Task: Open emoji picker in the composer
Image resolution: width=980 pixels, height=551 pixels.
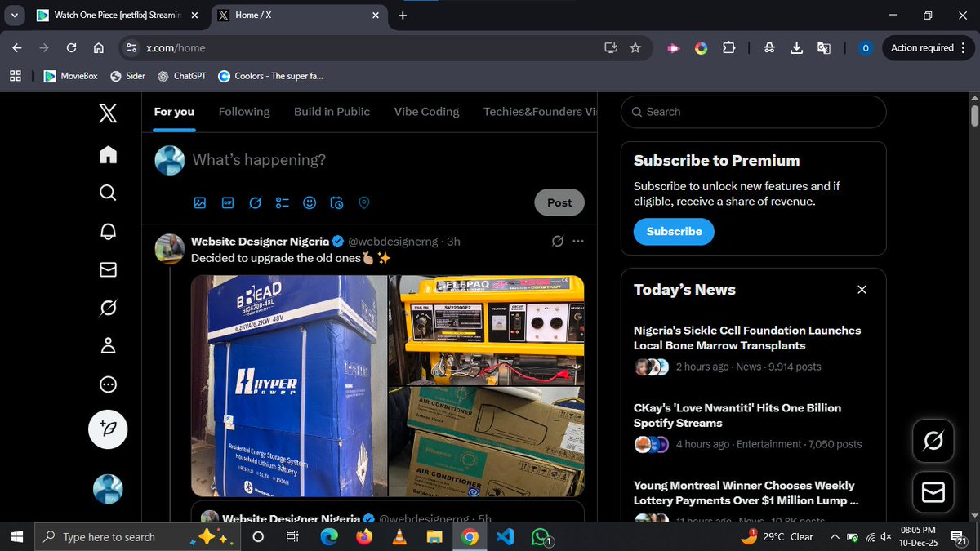Action: point(310,202)
